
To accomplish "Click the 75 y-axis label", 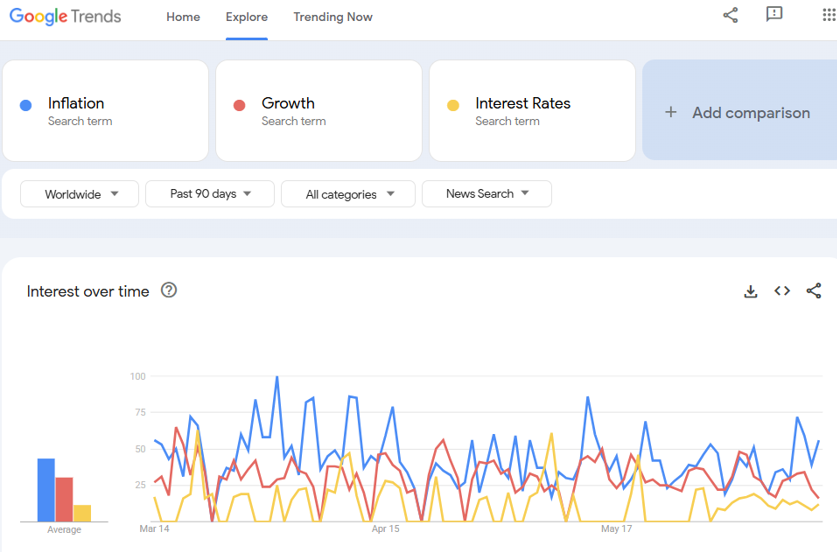I will click(x=140, y=412).
